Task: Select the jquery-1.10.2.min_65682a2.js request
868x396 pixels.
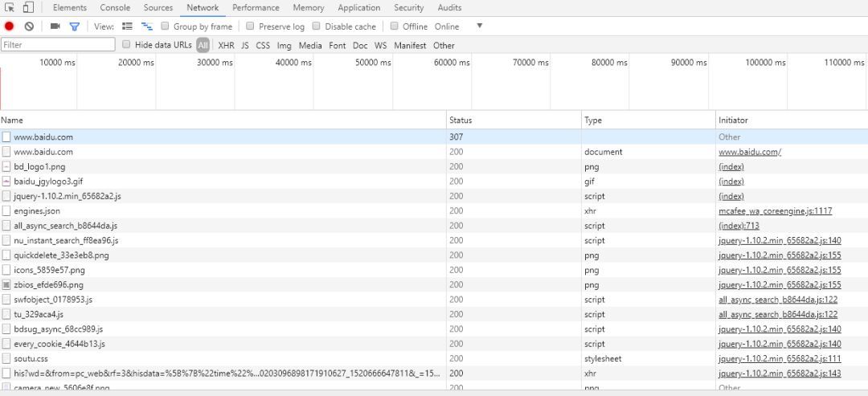Action: tap(434, 196)
